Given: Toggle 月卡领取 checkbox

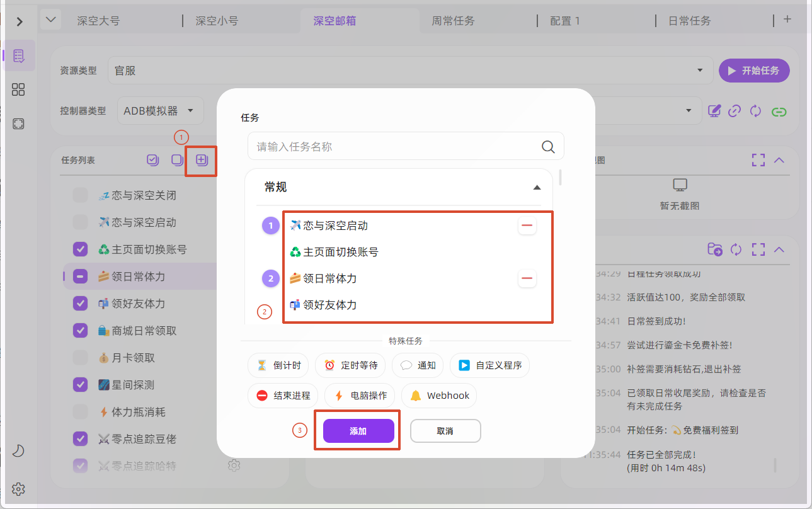Looking at the screenshot, I should (81, 358).
